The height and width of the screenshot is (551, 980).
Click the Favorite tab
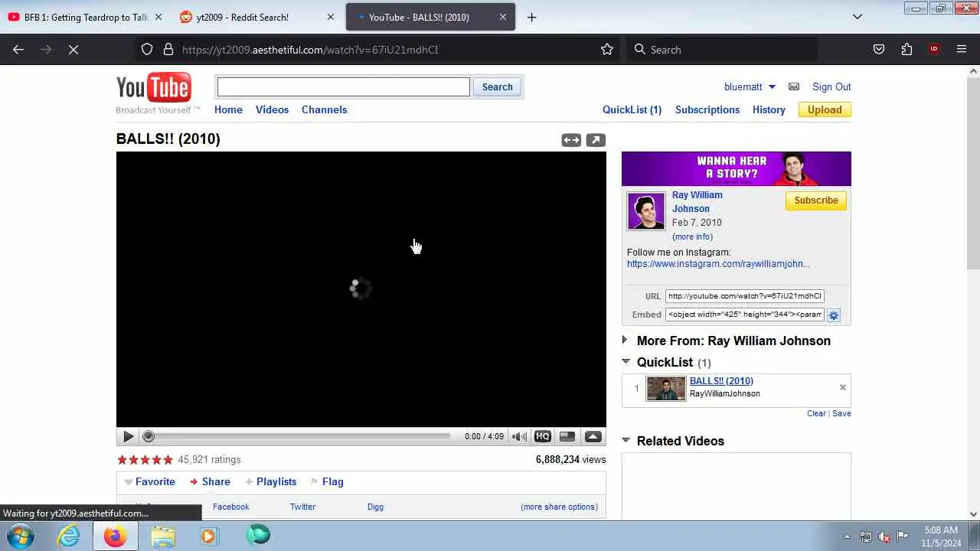point(150,481)
